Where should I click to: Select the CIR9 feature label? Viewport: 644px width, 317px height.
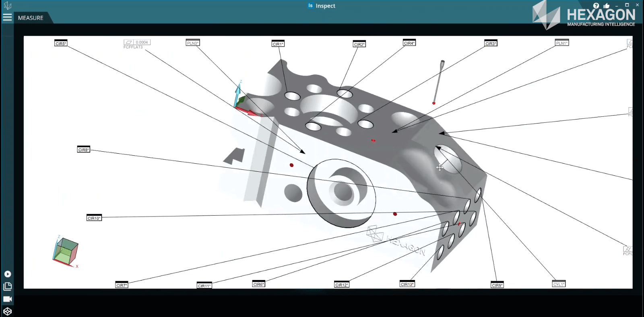(497, 285)
